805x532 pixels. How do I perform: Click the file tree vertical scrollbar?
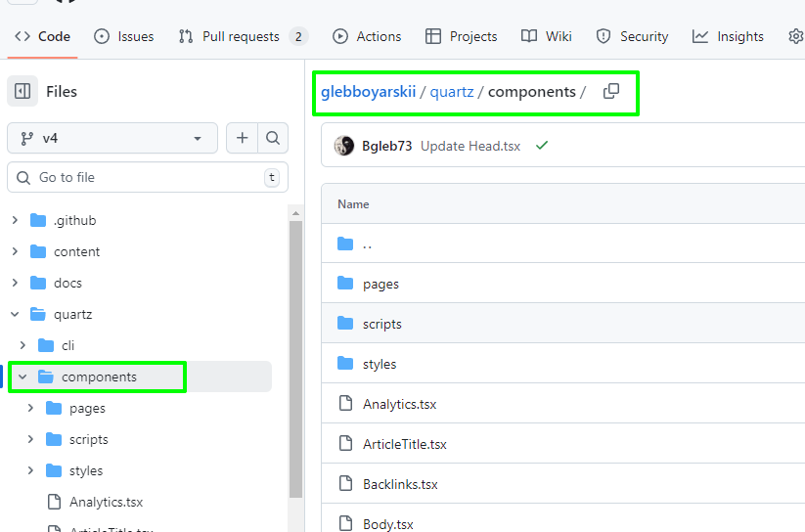[x=295, y=352]
